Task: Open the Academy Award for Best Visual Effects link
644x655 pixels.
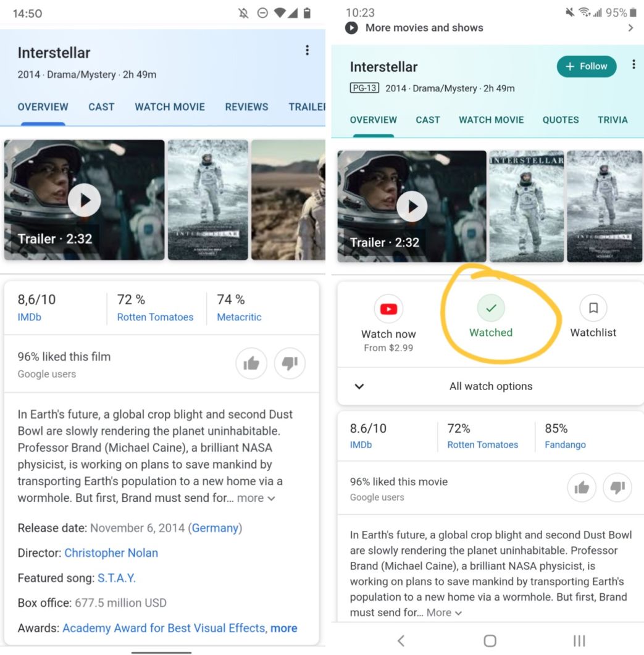Action: coord(164,628)
